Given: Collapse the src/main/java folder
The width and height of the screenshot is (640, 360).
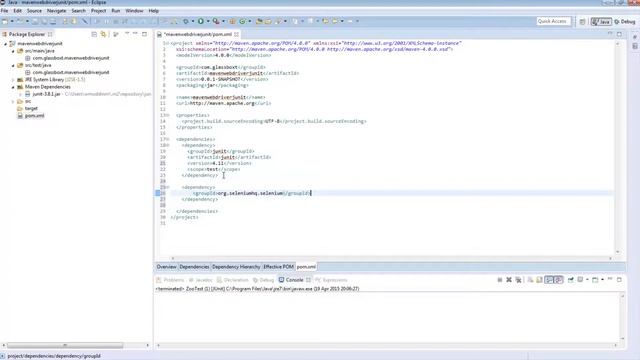Looking at the screenshot, I should 13,51.
